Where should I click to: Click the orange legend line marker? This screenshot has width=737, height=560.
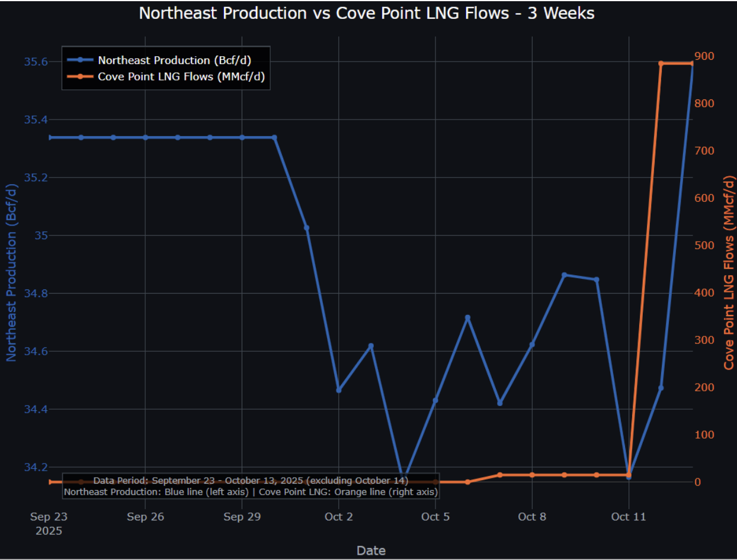[x=80, y=76]
